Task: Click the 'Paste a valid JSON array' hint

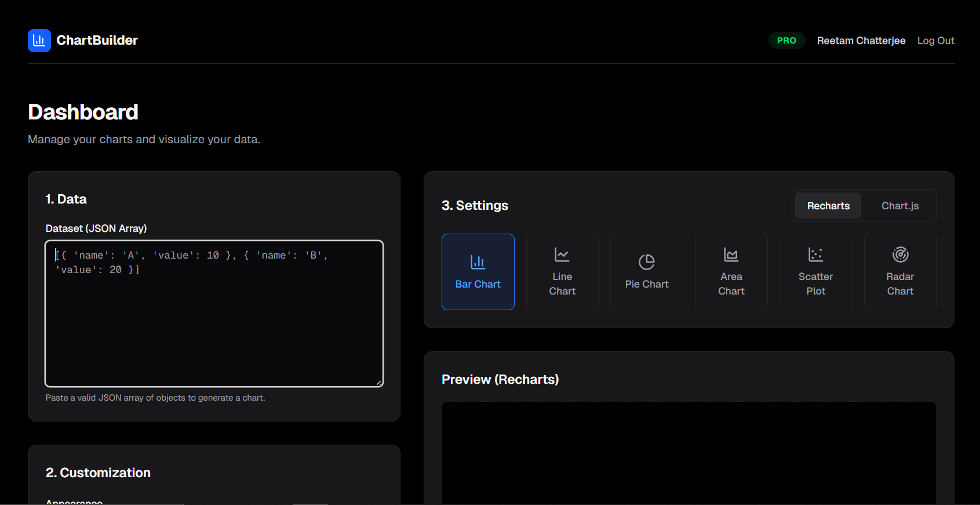Action: [x=155, y=398]
